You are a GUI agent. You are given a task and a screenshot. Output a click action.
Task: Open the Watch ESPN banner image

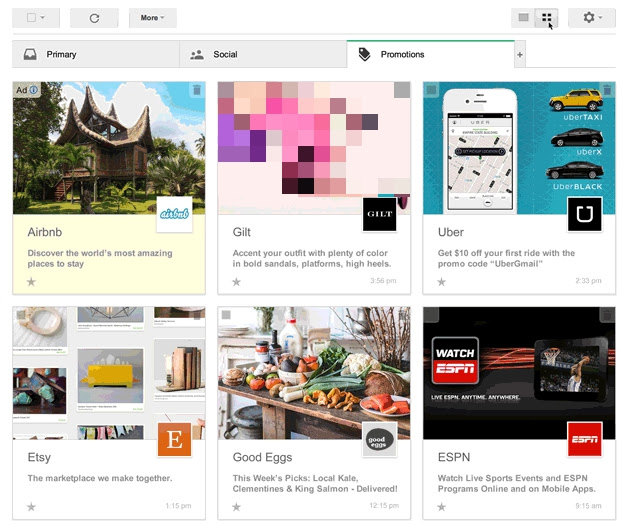click(519, 373)
